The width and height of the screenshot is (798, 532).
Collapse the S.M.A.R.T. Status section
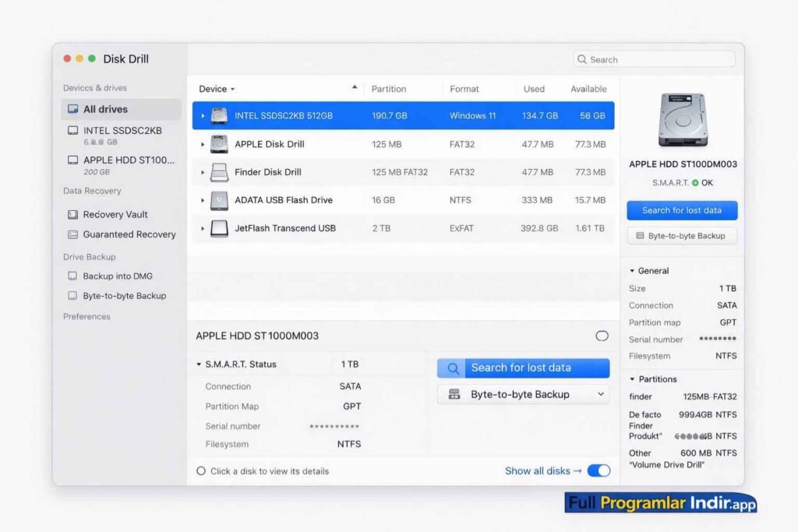click(x=199, y=365)
